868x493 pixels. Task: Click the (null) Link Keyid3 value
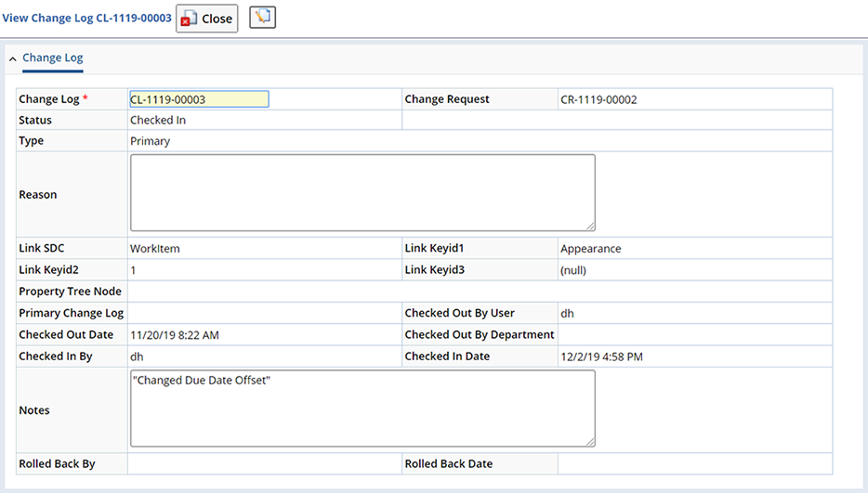pyautogui.click(x=573, y=270)
